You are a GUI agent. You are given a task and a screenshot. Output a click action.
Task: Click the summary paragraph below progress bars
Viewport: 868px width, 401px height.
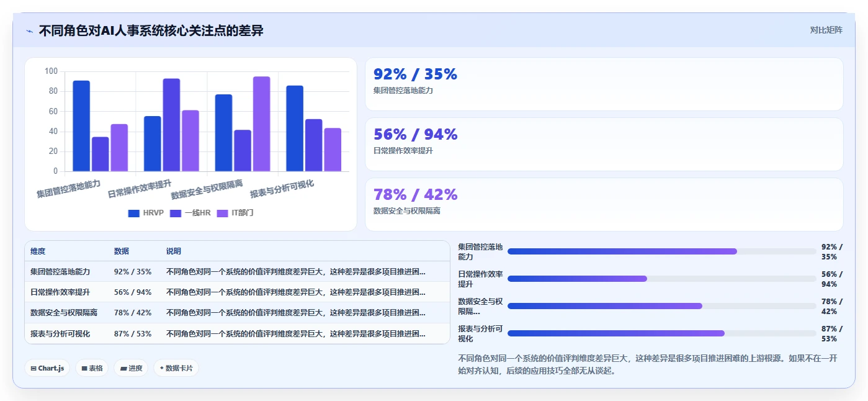click(x=648, y=364)
